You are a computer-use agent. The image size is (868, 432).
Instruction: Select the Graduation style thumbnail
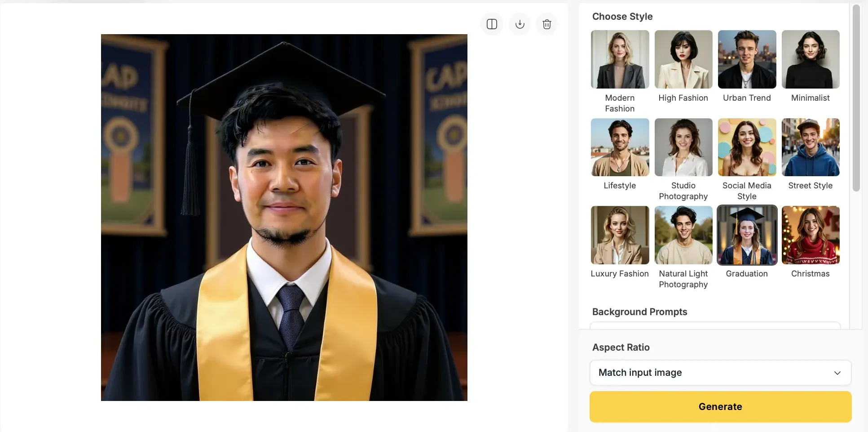[747, 235]
